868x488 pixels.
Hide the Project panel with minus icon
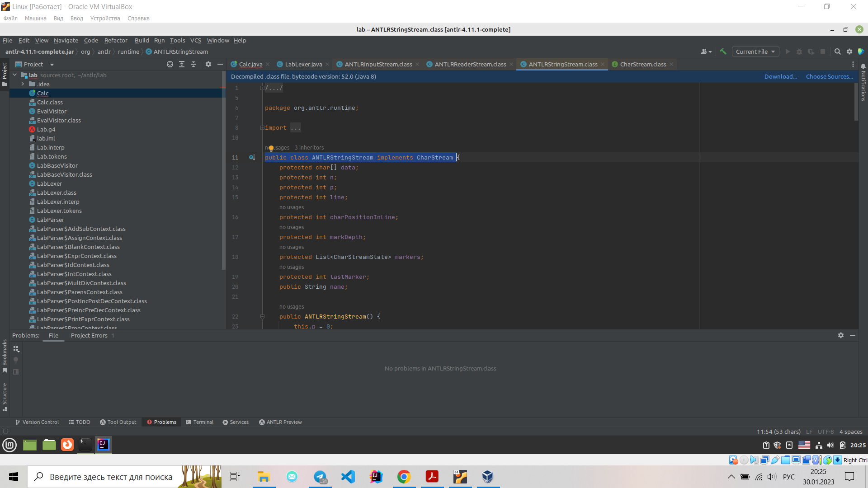(x=220, y=64)
